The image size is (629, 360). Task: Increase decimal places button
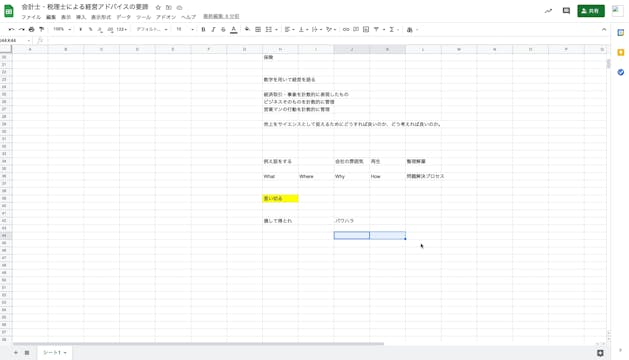110,29
